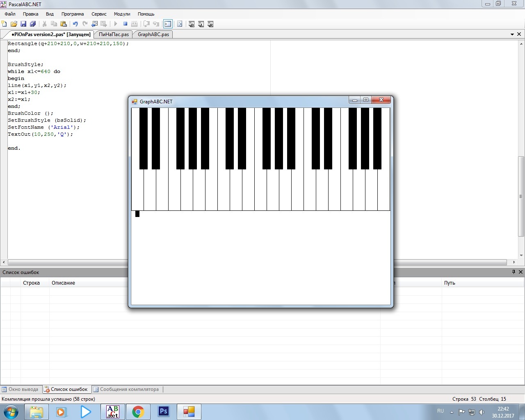Open the tab list dropdown arrow
Viewport: 525px width, 420px height.
(512, 34)
